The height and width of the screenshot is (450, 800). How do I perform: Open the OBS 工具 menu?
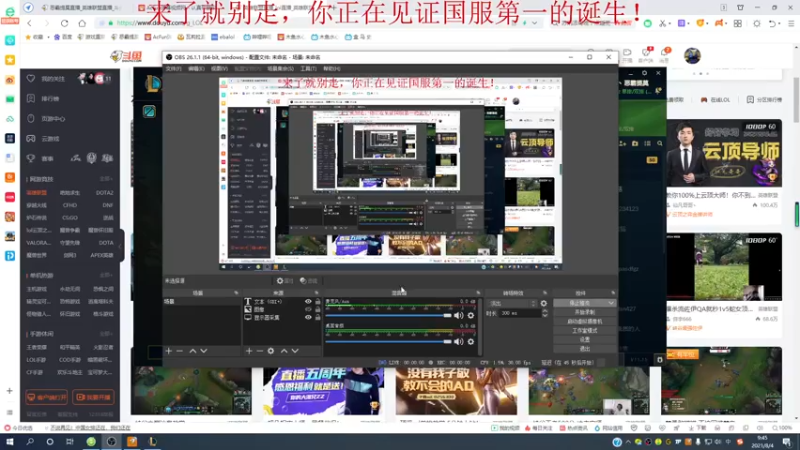click(x=308, y=68)
